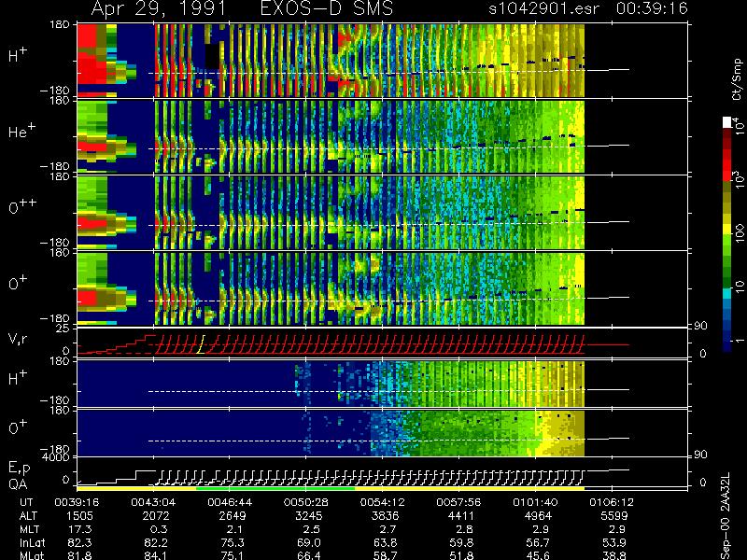This screenshot has width=747, height=560.
Task: Click ALT value '5599'
Action: pyautogui.click(x=614, y=516)
